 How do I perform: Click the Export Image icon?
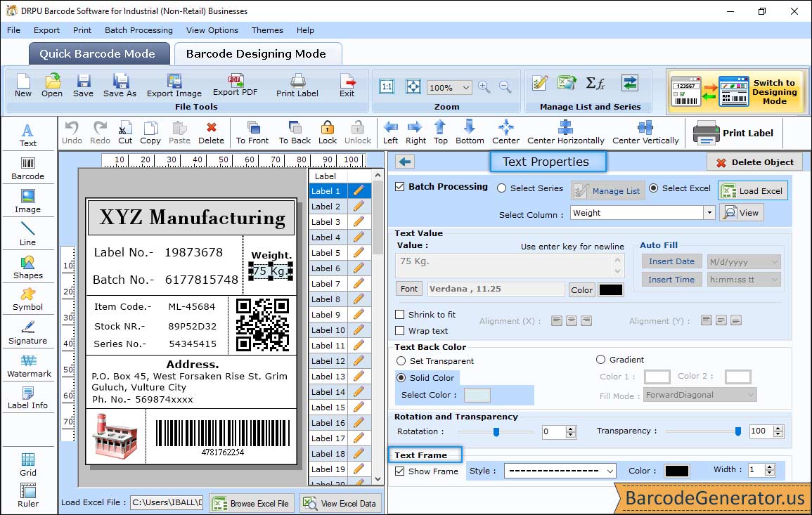pyautogui.click(x=174, y=86)
